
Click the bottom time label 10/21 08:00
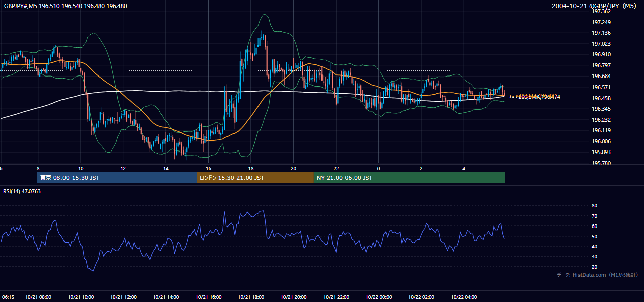point(38,297)
